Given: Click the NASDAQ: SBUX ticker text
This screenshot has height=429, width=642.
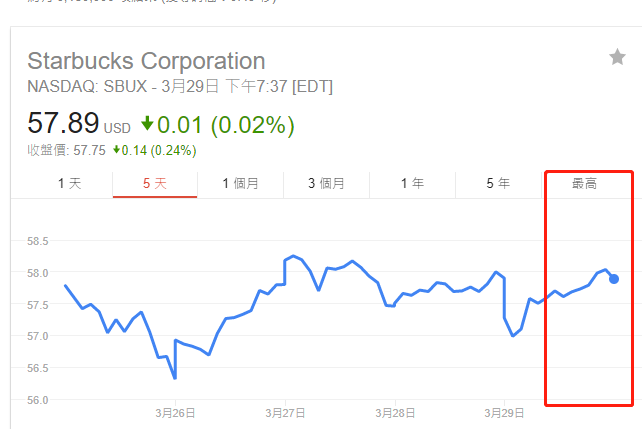Looking at the screenshot, I should [87, 87].
